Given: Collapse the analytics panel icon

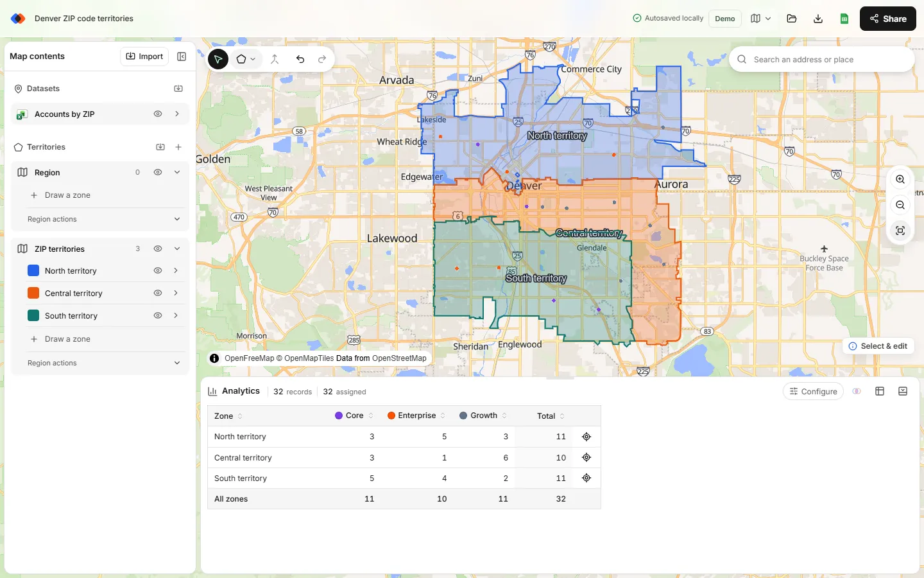Looking at the screenshot, I should (903, 391).
